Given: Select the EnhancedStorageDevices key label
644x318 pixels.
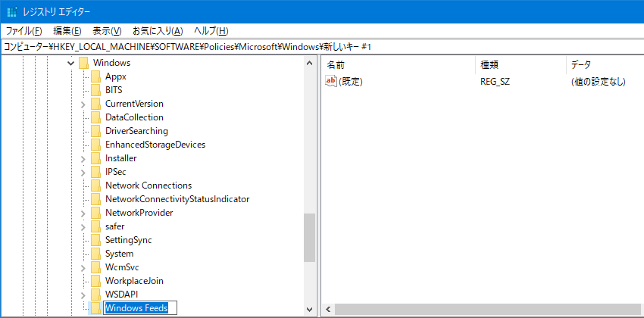Looking at the screenshot, I should click(x=155, y=145).
